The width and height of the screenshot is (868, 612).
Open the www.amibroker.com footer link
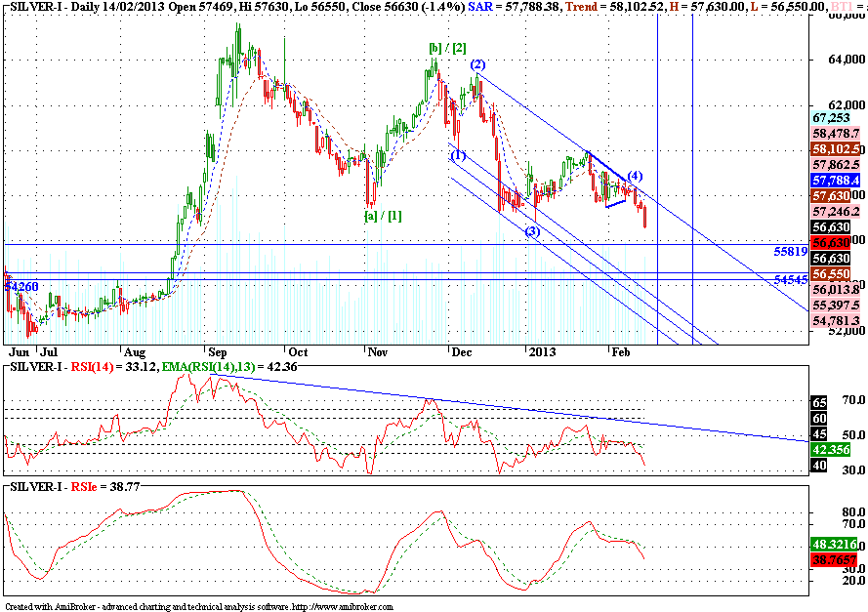click(x=343, y=606)
